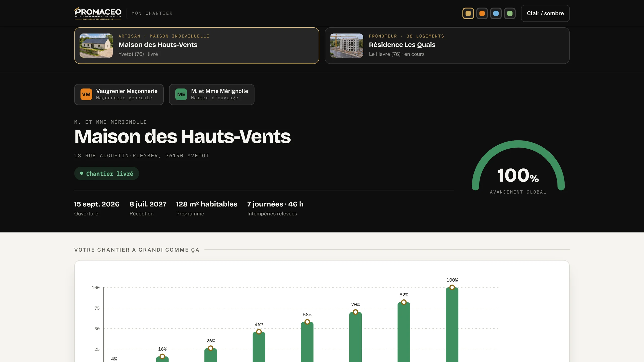644x362 pixels.
Task: Select the Vaugrenier Maçonnerie chip
Action: pos(119,94)
